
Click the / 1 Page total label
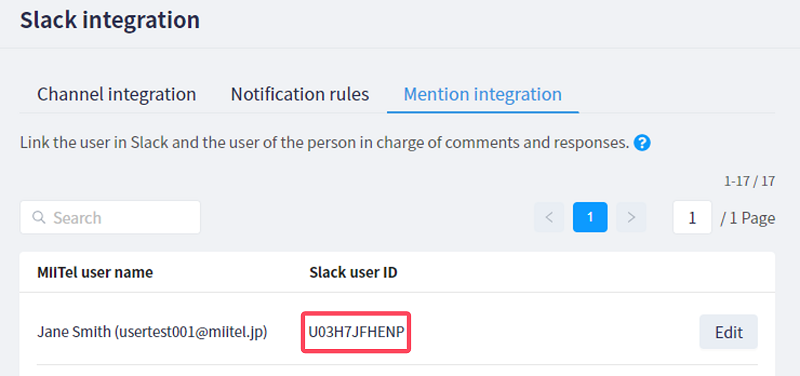click(x=748, y=218)
